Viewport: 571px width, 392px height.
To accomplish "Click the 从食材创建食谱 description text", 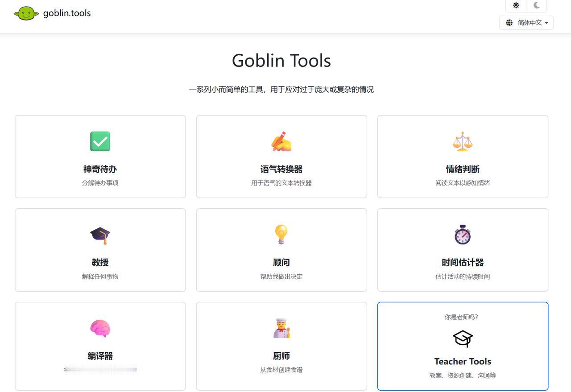I will coord(281,370).
